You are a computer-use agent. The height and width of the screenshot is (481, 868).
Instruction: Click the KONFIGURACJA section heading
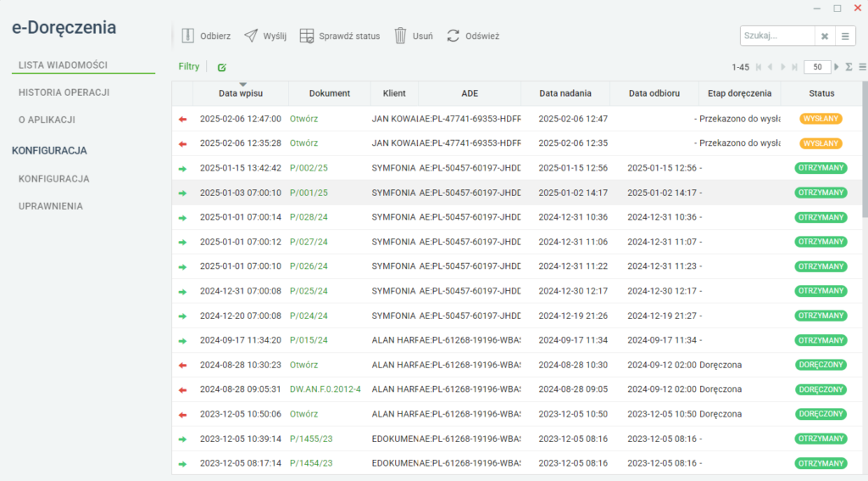pos(49,151)
